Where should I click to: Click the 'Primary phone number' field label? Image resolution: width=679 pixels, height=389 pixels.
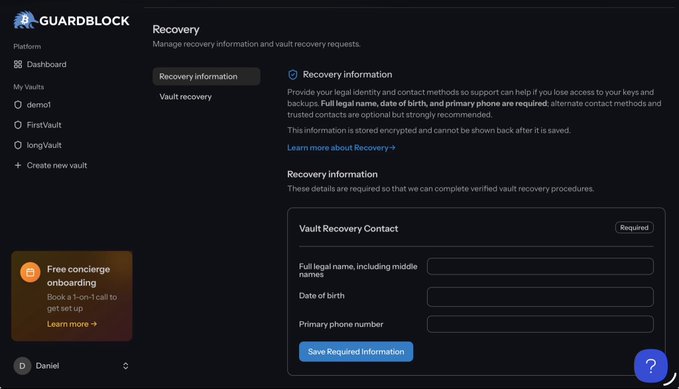click(341, 324)
